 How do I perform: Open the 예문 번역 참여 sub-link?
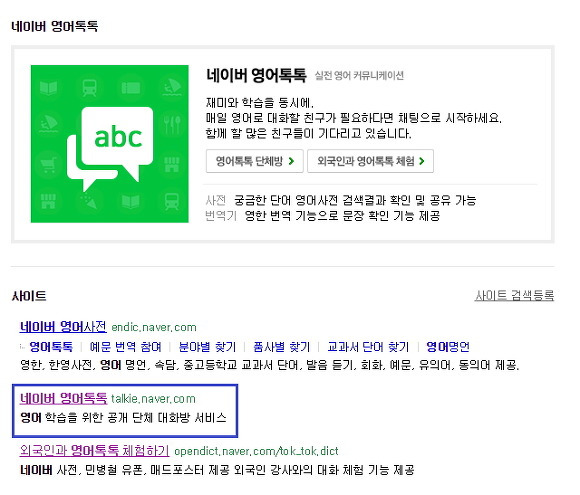click(125, 347)
